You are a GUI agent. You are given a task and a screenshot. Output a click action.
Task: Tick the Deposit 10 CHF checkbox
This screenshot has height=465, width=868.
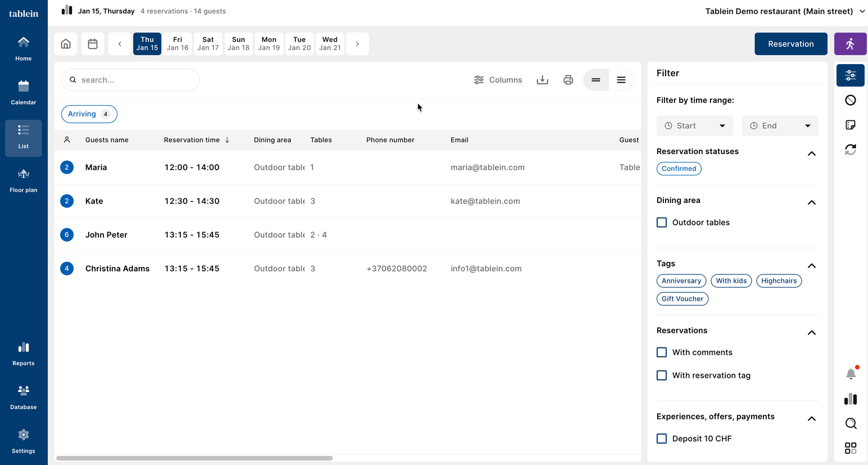[662, 439]
